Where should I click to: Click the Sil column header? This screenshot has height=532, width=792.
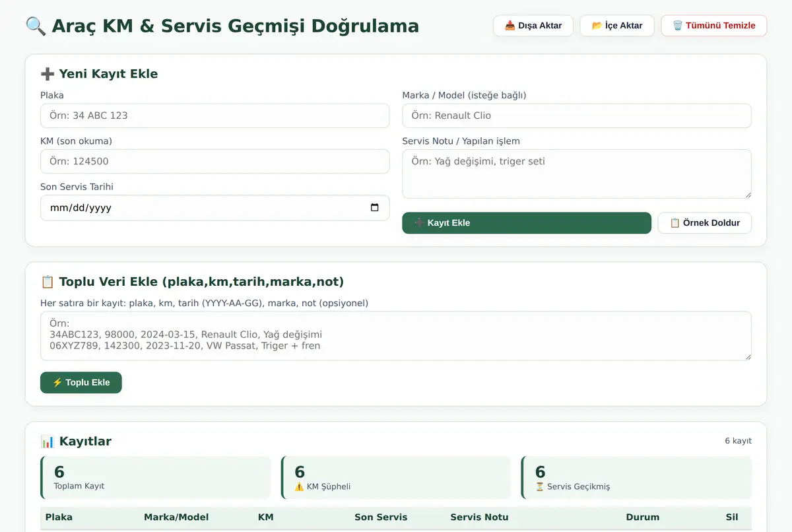click(731, 517)
